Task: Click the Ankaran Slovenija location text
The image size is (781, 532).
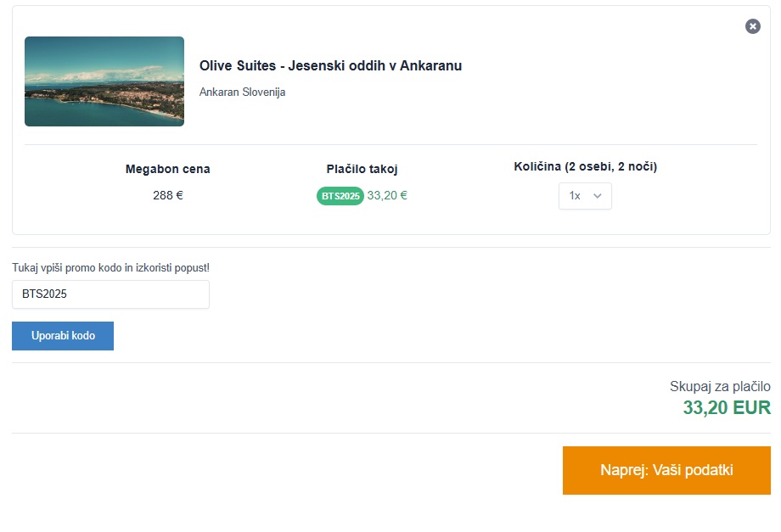Action: pyautogui.click(x=242, y=92)
